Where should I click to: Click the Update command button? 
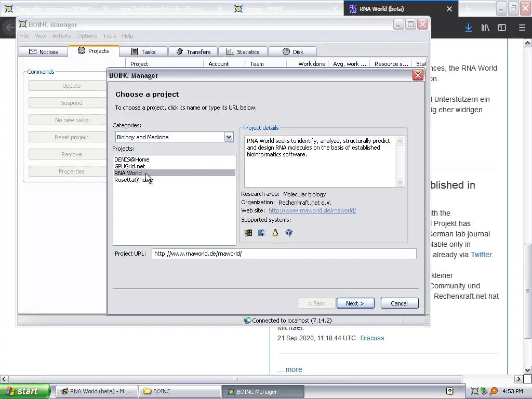(68, 86)
